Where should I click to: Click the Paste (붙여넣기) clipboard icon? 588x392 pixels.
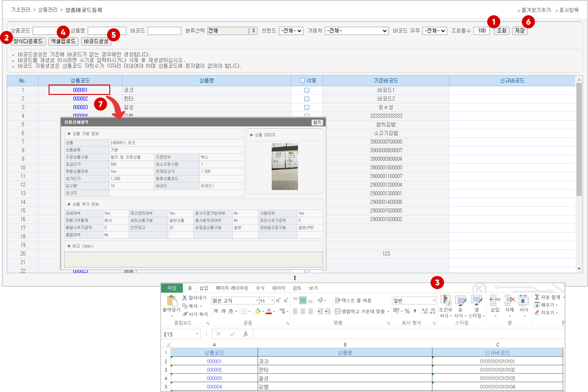click(x=172, y=301)
